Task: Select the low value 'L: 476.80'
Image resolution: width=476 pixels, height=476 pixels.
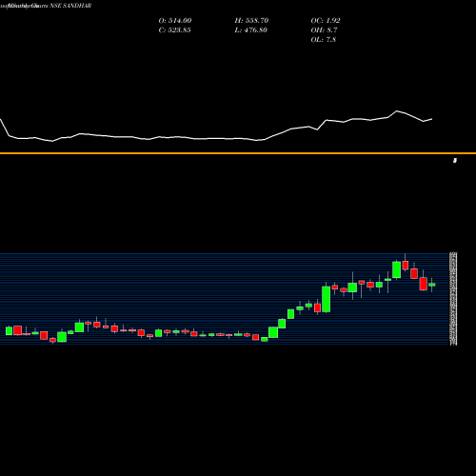Action: pyautogui.click(x=250, y=30)
